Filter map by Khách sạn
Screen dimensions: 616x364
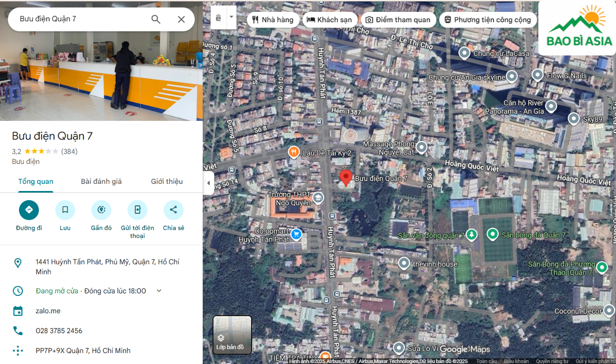330,19
